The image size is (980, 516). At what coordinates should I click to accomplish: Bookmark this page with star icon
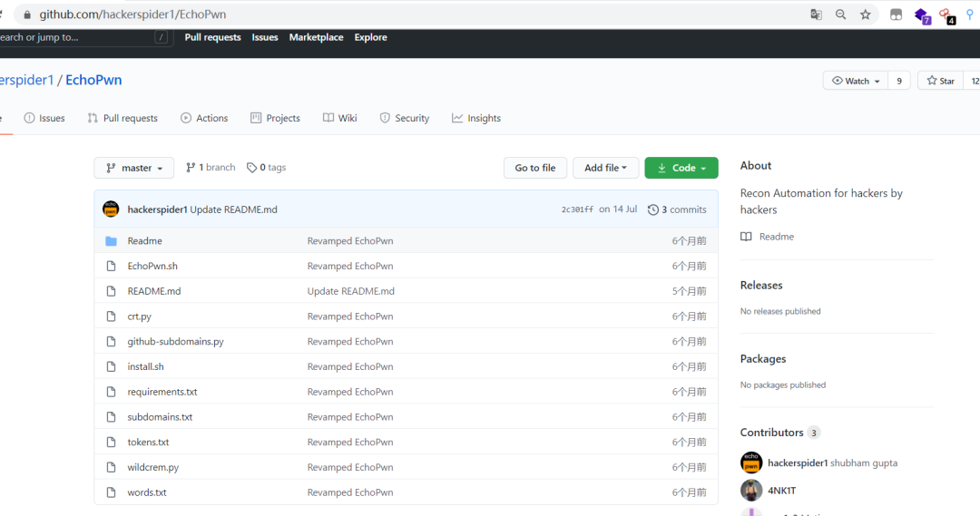[865, 15]
